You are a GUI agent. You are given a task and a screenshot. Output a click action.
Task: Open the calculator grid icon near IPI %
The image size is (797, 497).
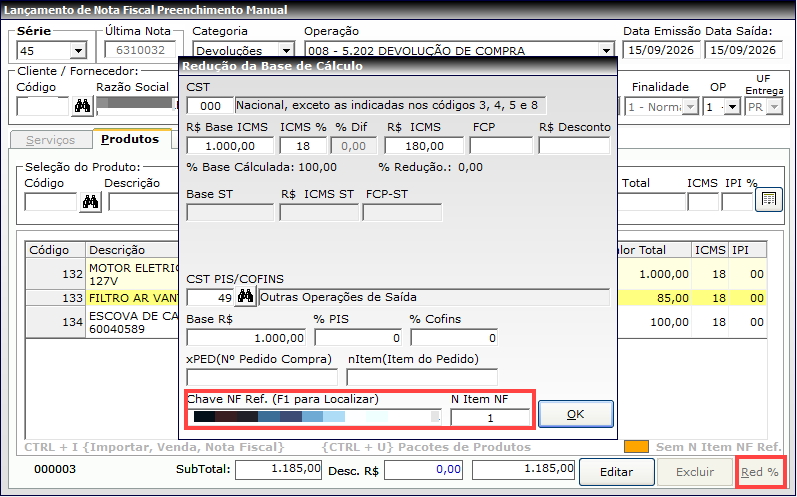coord(769,200)
